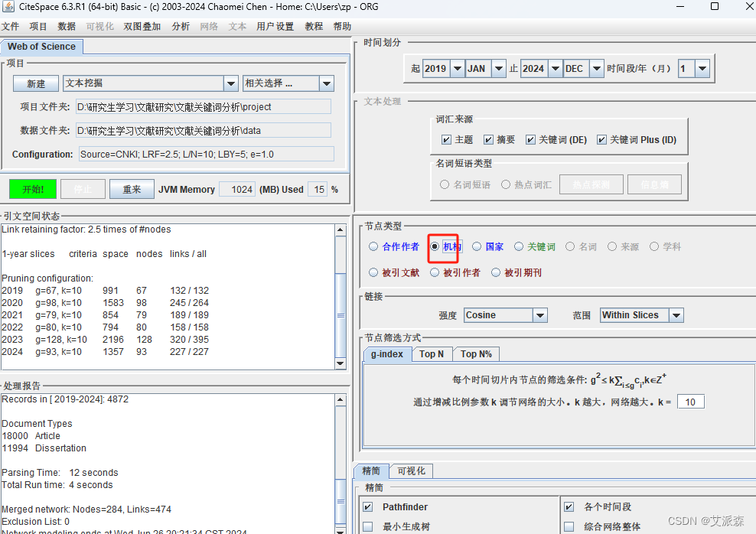Open the 项目 menu
Image resolution: width=756 pixels, height=534 pixels.
point(38,27)
